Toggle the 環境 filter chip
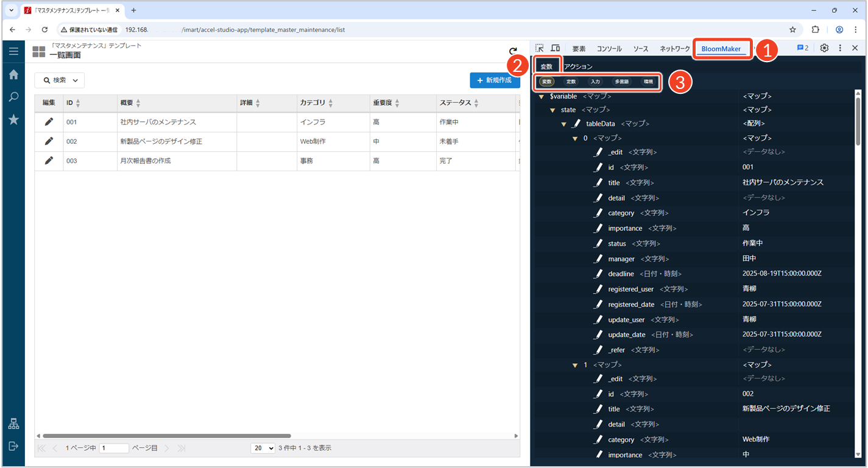This screenshot has height=468, width=868. pos(648,82)
